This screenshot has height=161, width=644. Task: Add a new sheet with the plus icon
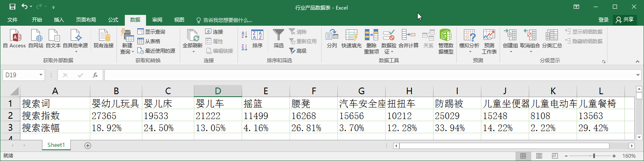pos(87,145)
